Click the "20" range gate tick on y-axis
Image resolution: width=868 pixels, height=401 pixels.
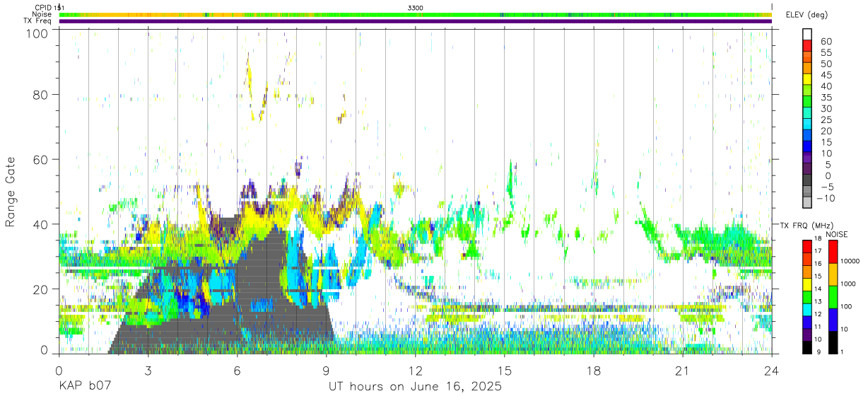pos(40,289)
